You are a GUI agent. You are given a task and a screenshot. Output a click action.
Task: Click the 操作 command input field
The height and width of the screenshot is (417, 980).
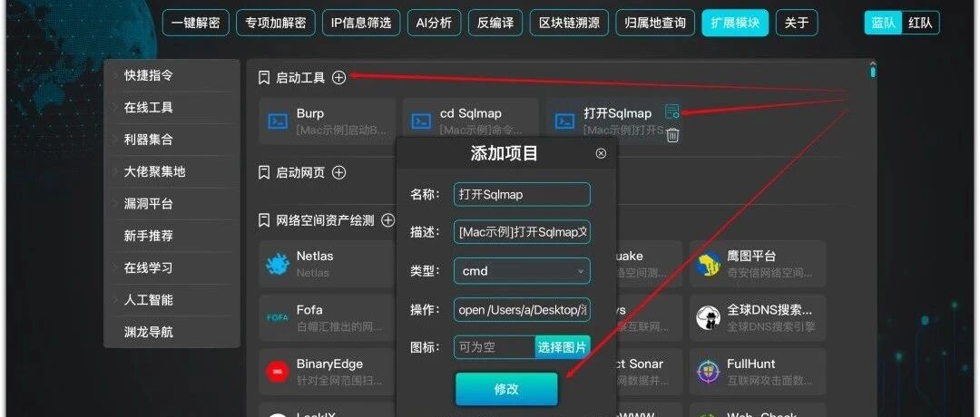[522, 310]
